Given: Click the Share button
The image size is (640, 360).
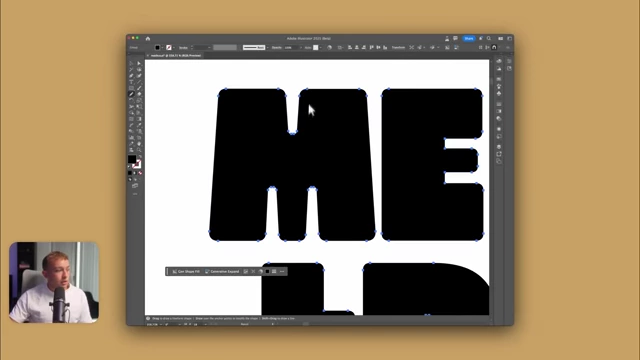Looking at the screenshot, I should tap(469, 38).
